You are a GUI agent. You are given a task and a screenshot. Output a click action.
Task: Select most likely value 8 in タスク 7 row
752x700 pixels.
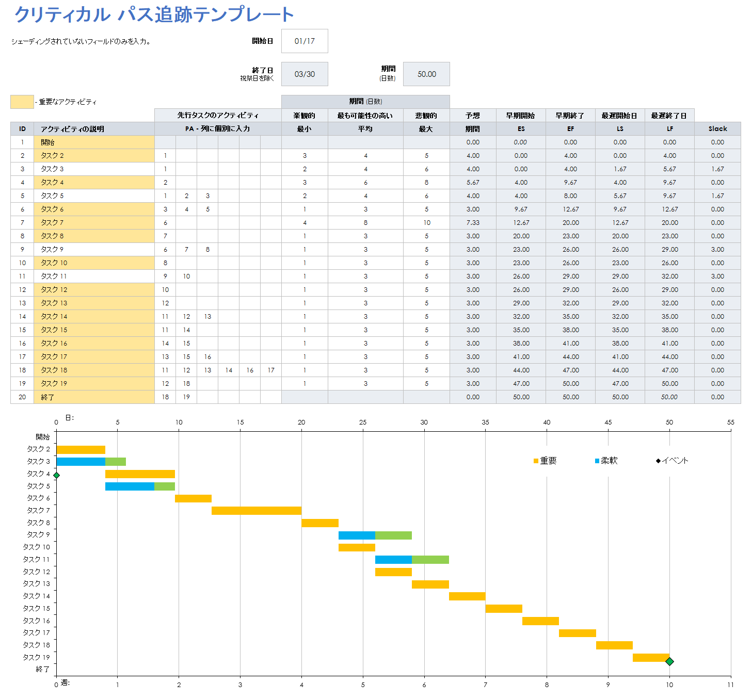tap(365, 223)
